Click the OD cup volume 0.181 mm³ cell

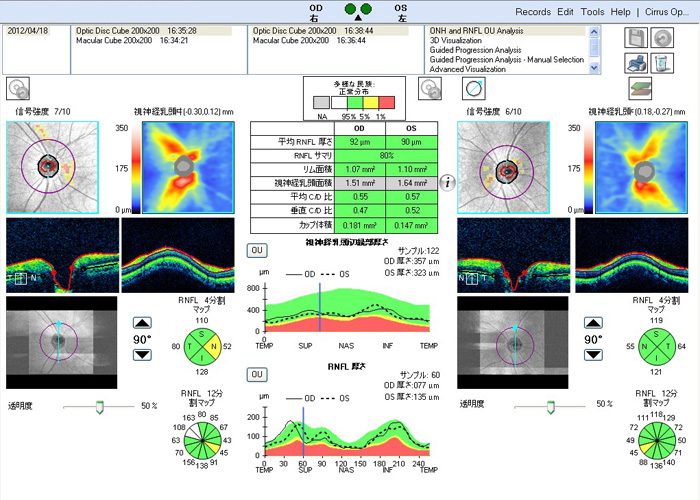(360, 225)
